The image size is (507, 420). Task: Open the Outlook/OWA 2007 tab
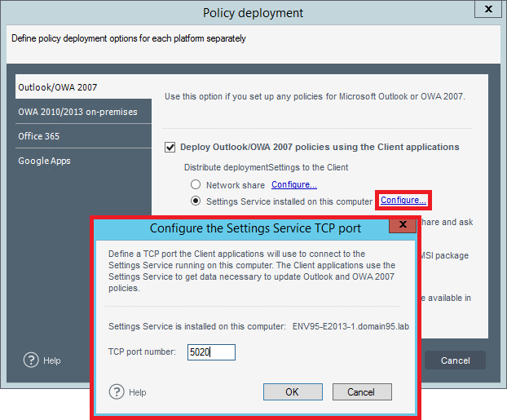click(83, 87)
